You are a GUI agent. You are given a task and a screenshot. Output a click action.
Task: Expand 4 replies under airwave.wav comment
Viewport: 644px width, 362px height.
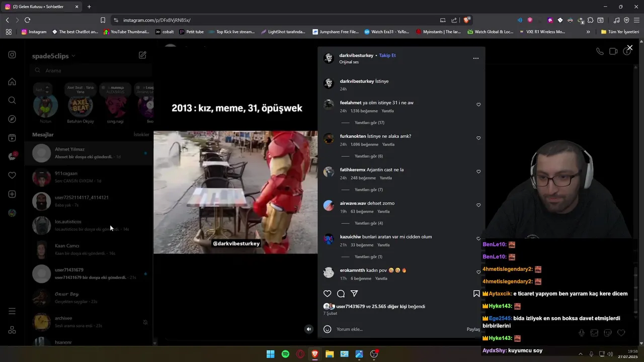(x=368, y=223)
